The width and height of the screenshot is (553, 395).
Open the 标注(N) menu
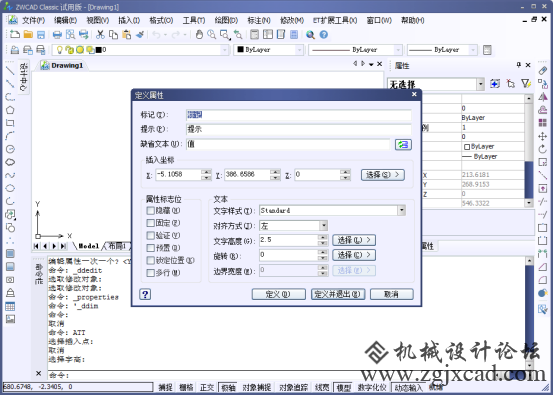[259, 20]
